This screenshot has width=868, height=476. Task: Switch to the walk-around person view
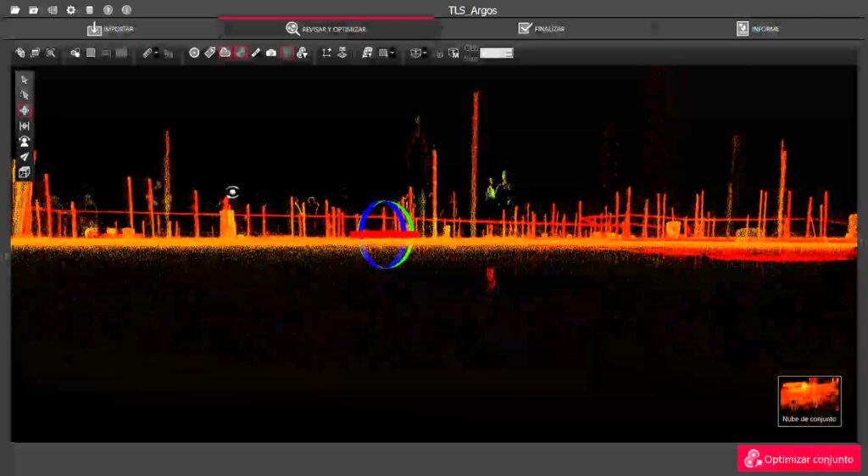pos(25,142)
